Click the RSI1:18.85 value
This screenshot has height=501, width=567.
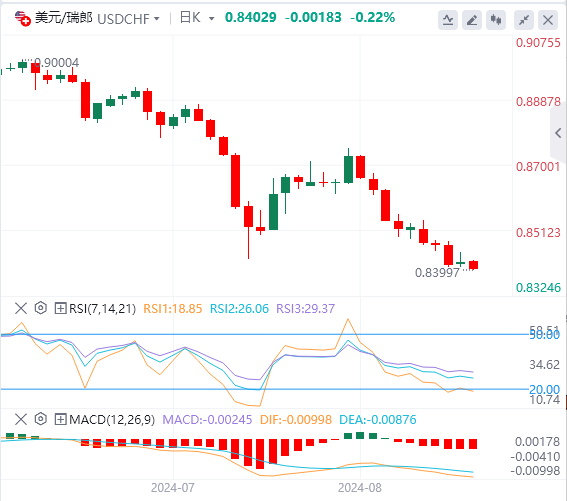coord(172,309)
